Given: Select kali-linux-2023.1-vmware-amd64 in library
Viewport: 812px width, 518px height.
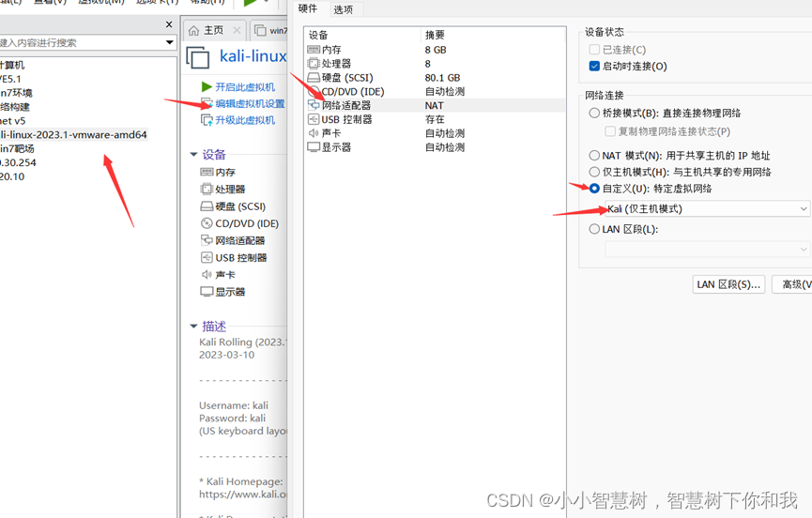Looking at the screenshot, I should pos(73,134).
